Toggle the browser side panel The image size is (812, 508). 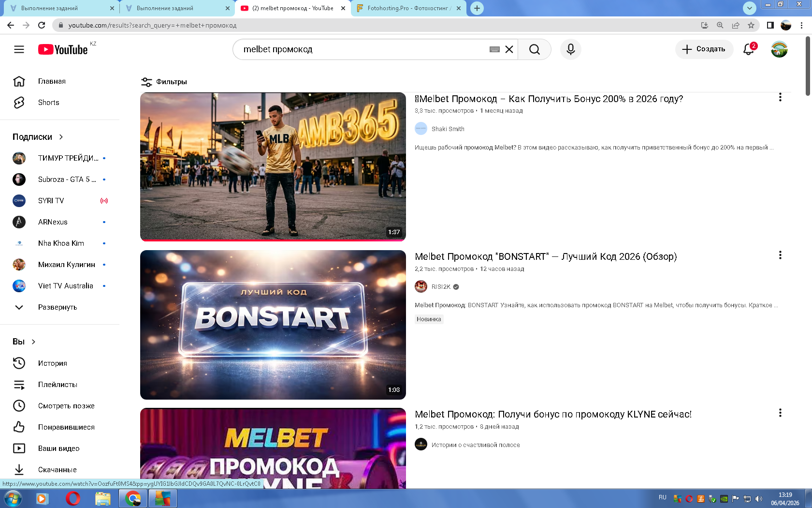pyautogui.click(x=770, y=25)
